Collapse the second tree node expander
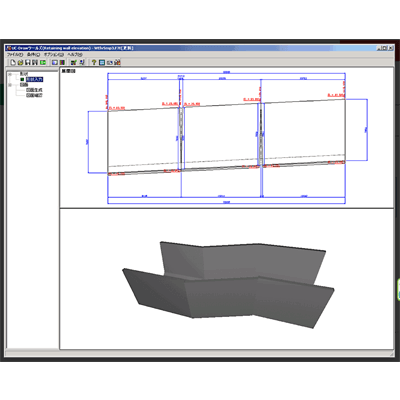Viewport: 400px width, 400px height. click(x=10, y=85)
